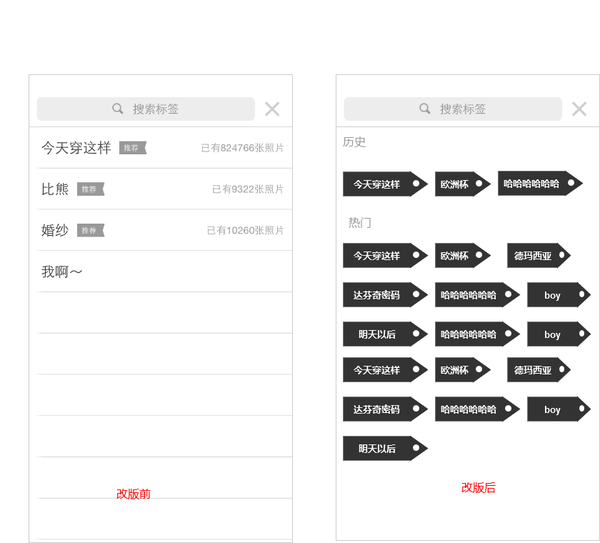This screenshot has width=600, height=543.
Task: Click the 推荐 badge next to 比熊
Action: [x=90, y=189]
